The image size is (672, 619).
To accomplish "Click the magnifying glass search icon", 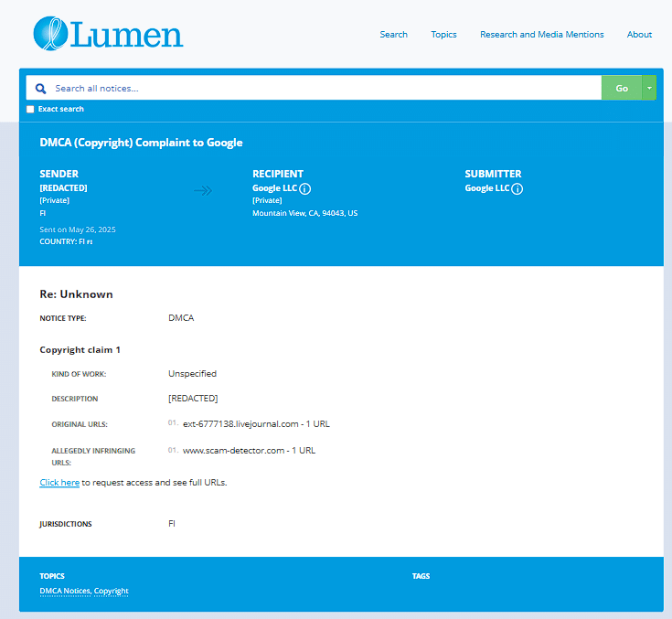I will (x=41, y=89).
